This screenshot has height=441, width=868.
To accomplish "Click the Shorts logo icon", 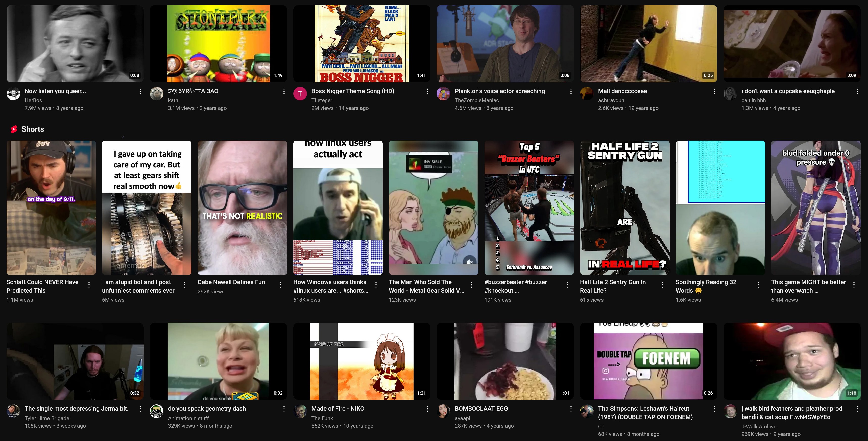I will pos(14,129).
